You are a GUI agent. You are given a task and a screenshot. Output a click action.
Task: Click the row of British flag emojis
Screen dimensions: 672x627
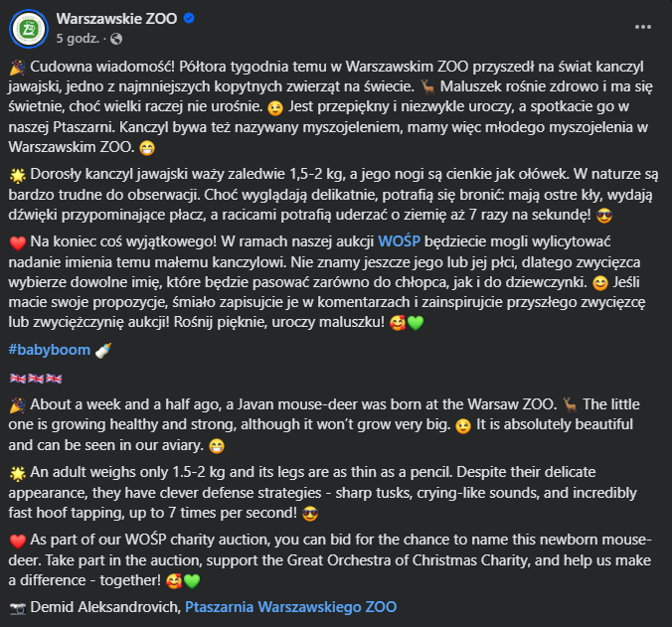(x=35, y=379)
